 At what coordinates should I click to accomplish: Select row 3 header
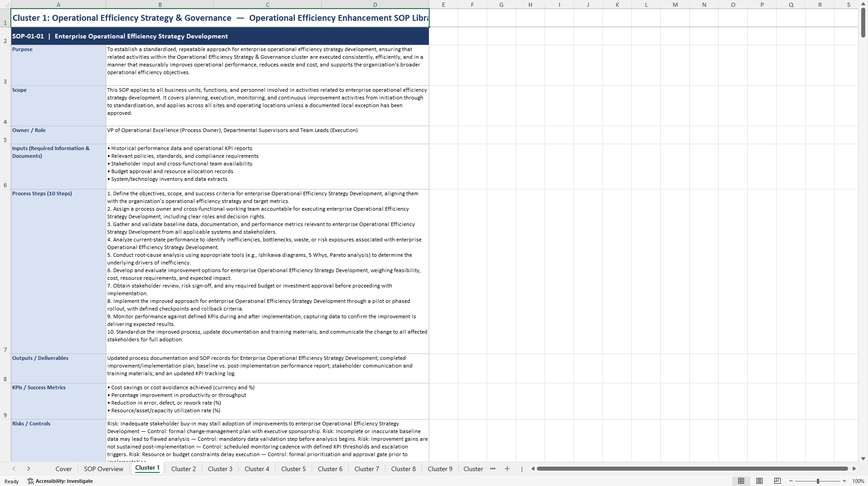[5, 65]
